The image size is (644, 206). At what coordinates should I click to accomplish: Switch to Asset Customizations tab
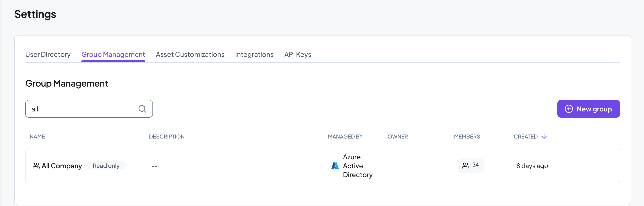(190, 54)
